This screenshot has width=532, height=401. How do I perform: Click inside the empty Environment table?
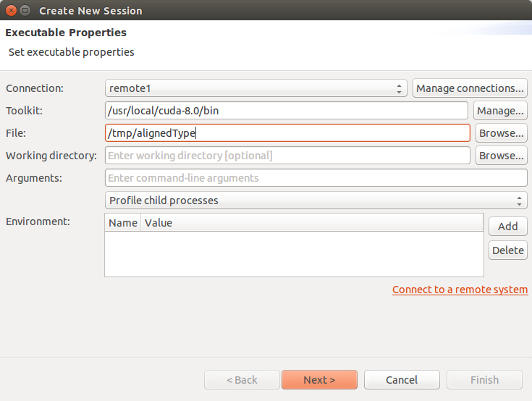point(293,253)
